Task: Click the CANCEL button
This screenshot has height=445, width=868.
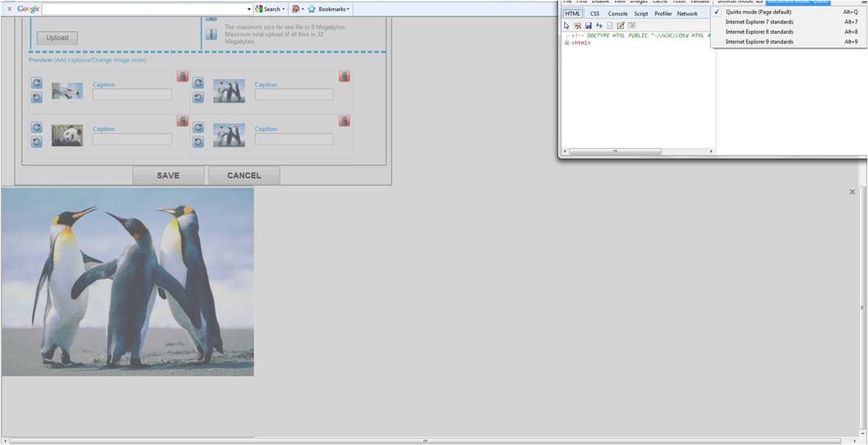Action: click(x=244, y=175)
